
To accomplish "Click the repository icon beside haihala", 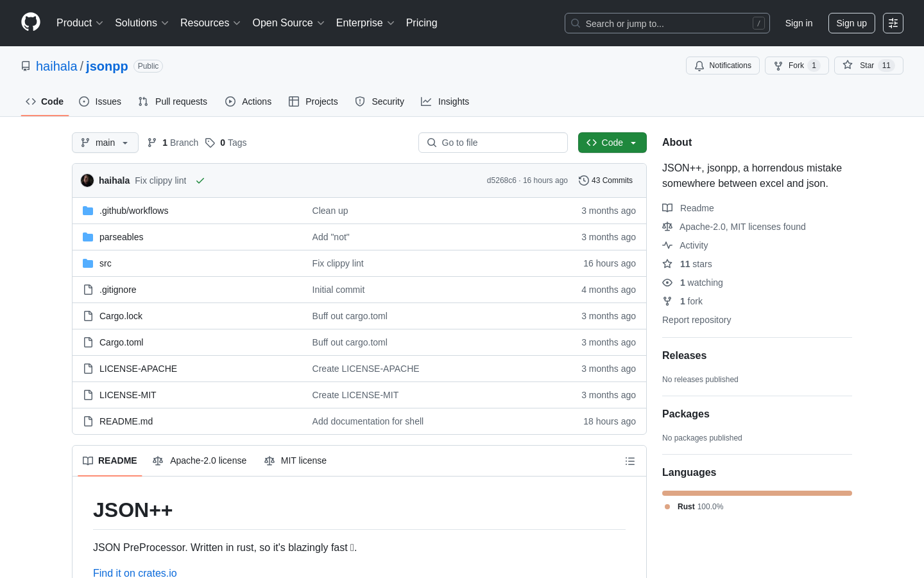I will click(x=26, y=66).
